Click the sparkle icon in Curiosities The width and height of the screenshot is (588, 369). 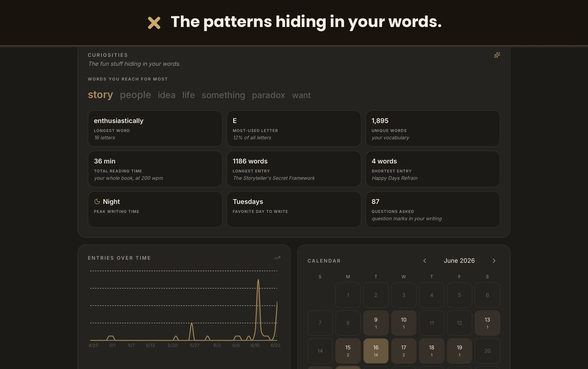(497, 55)
